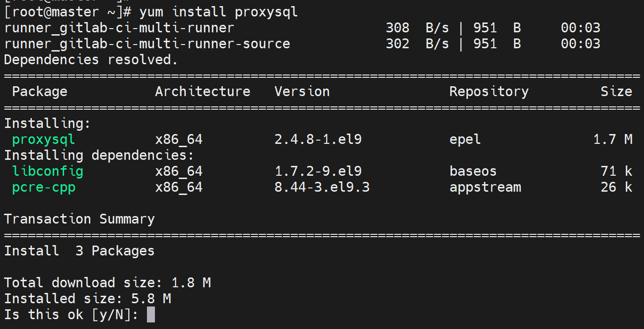Click the proxysql version 2.4.8-1.el9
Screen dimensions: 644x329
[318, 140]
